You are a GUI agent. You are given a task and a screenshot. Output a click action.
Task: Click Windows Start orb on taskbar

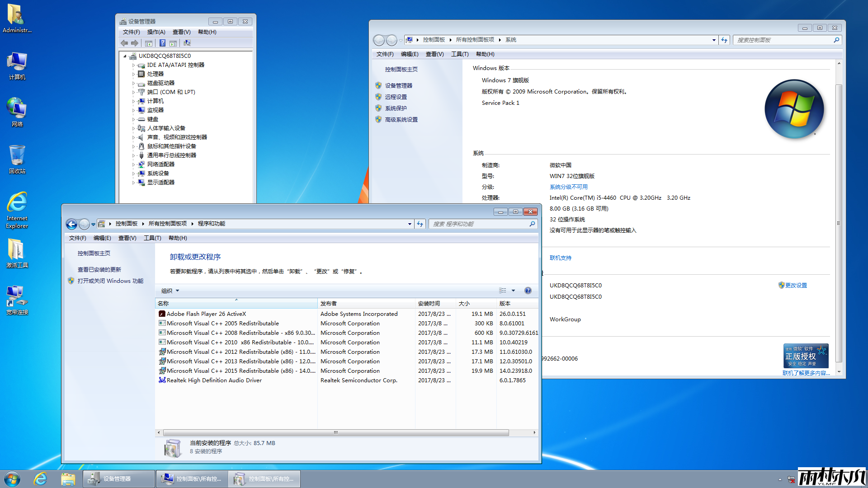pos(12,479)
